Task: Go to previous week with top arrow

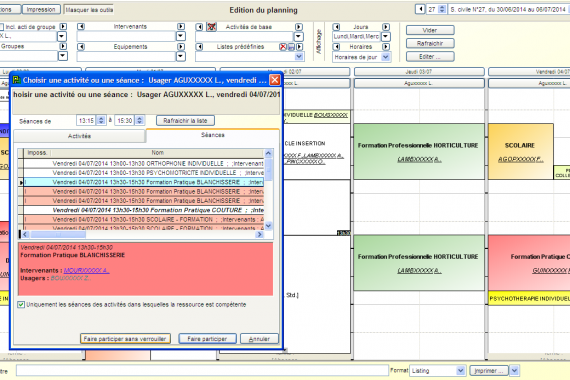Action: (420, 9)
